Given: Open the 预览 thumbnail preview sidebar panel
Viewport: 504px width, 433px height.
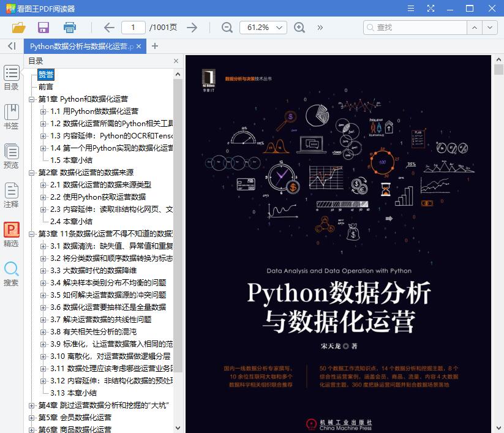Looking at the screenshot, I should coord(11,156).
